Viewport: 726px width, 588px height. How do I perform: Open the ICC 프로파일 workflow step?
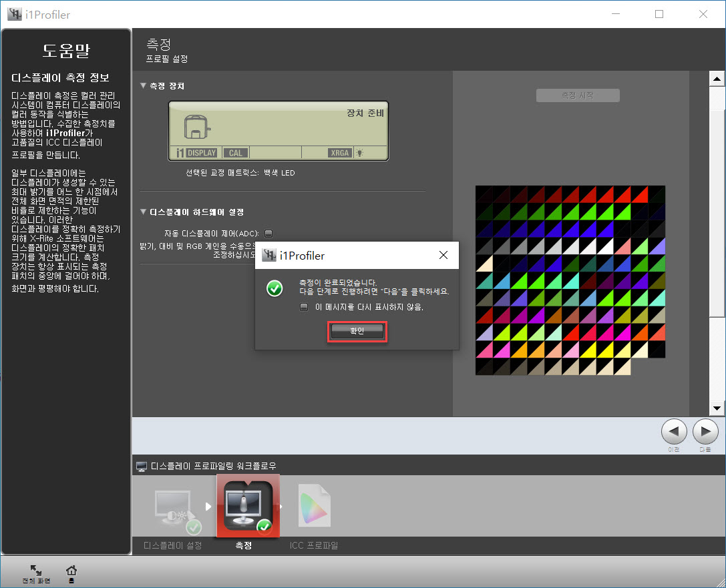click(315, 506)
